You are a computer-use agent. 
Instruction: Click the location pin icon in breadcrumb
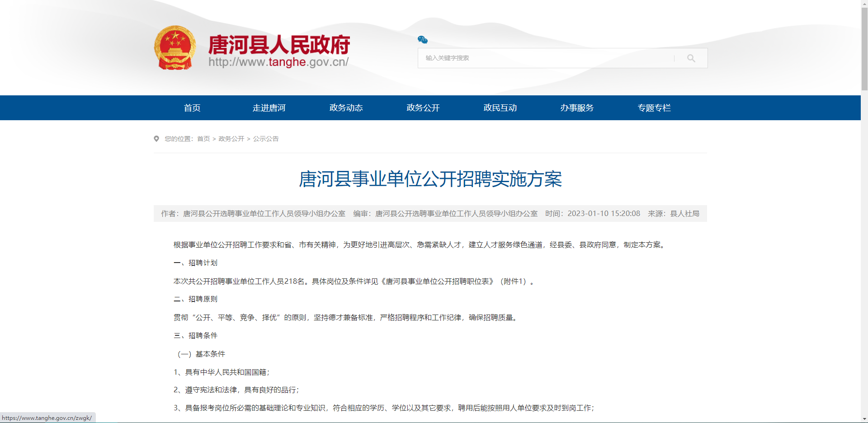click(x=156, y=139)
